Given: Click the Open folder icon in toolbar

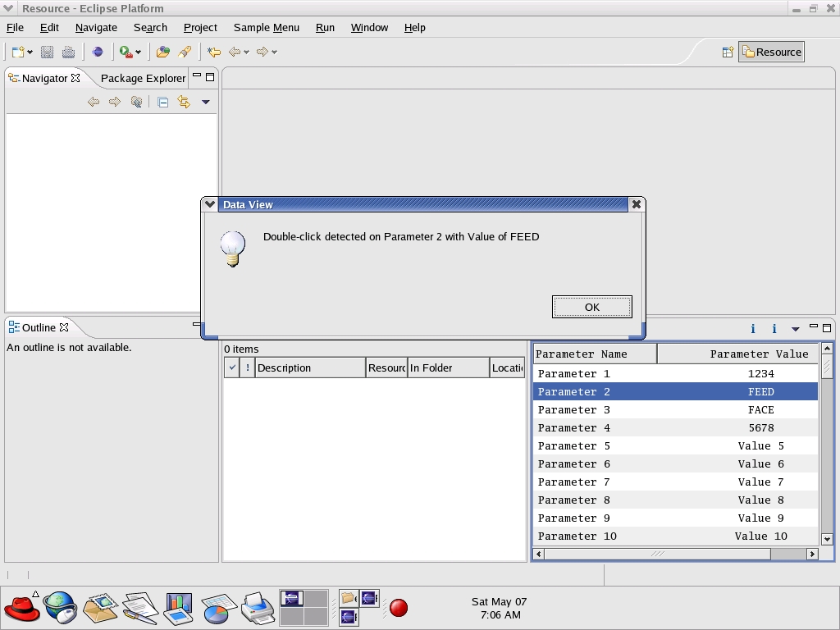Looking at the screenshot, I should (163, 52).
